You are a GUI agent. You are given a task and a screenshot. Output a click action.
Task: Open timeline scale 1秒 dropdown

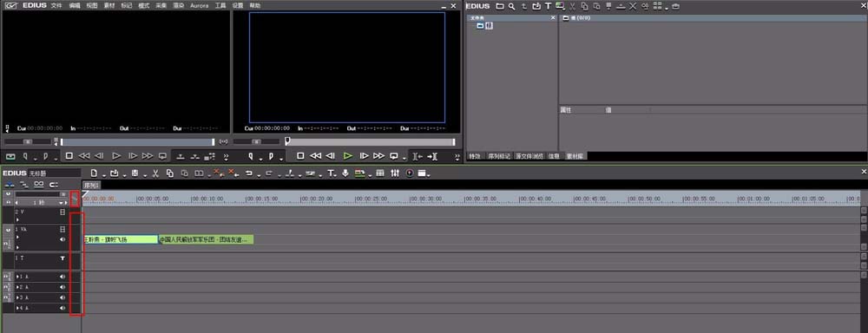click(61, 202)
